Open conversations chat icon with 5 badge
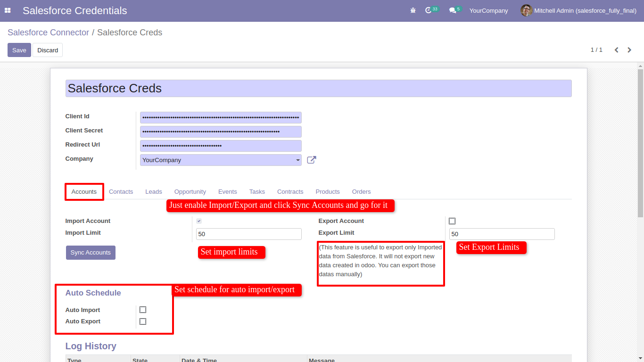644x362 pixels. coord(455,10)
